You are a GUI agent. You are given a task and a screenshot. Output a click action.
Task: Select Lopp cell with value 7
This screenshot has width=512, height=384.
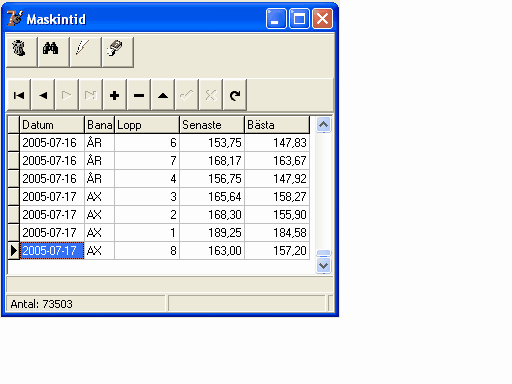tap(147, 161)
